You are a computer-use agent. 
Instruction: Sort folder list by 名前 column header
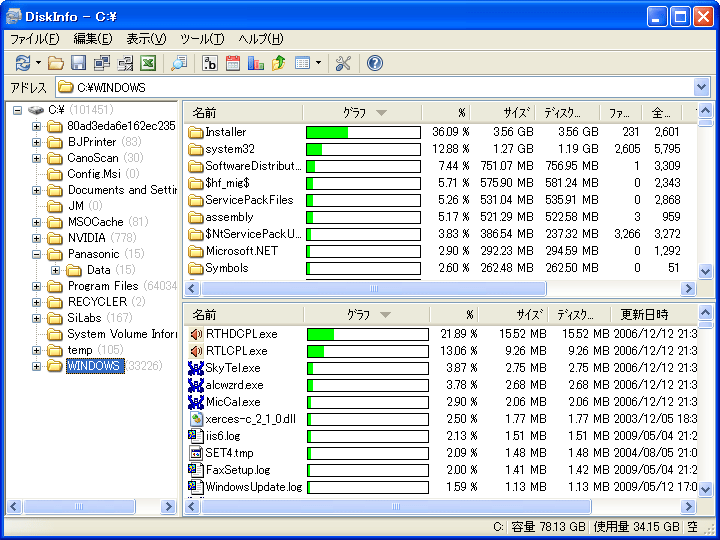pos(244,113)
